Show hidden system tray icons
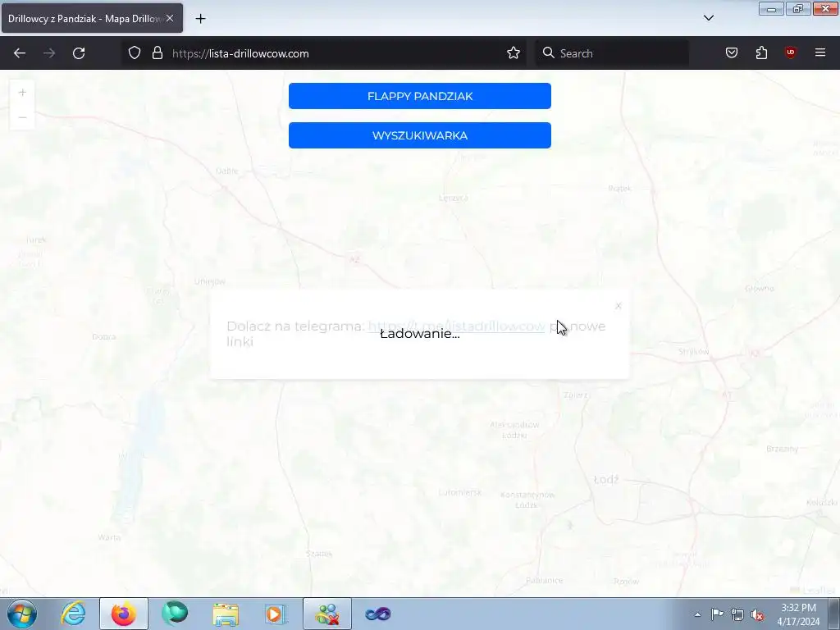This screenshot has width=840, height=630. pyautogui.click(x=697, y=614)
